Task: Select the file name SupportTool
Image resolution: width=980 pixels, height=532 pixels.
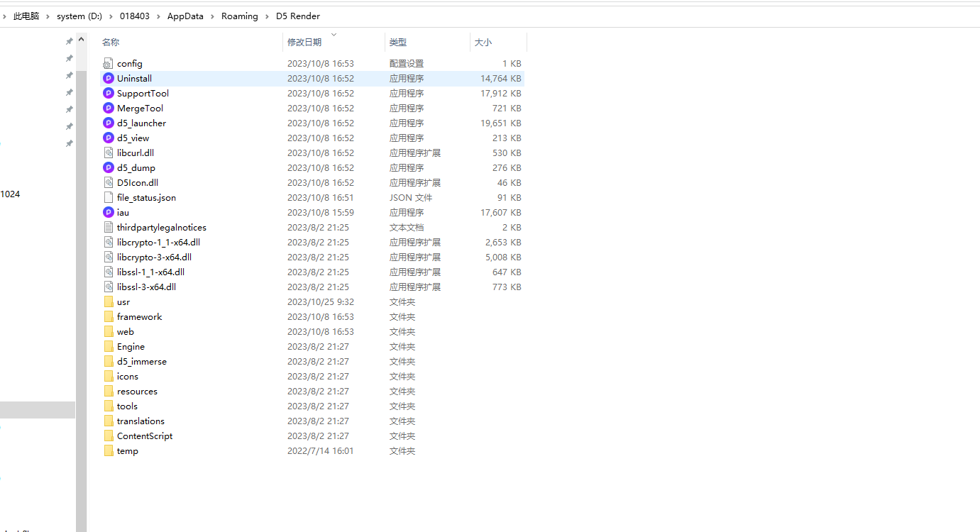Action: 143,94
